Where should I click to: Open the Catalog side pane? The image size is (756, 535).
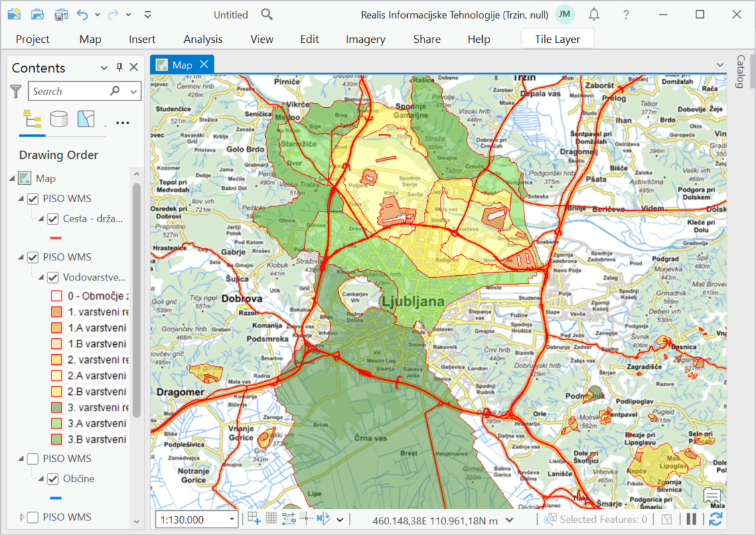[741, 72]
